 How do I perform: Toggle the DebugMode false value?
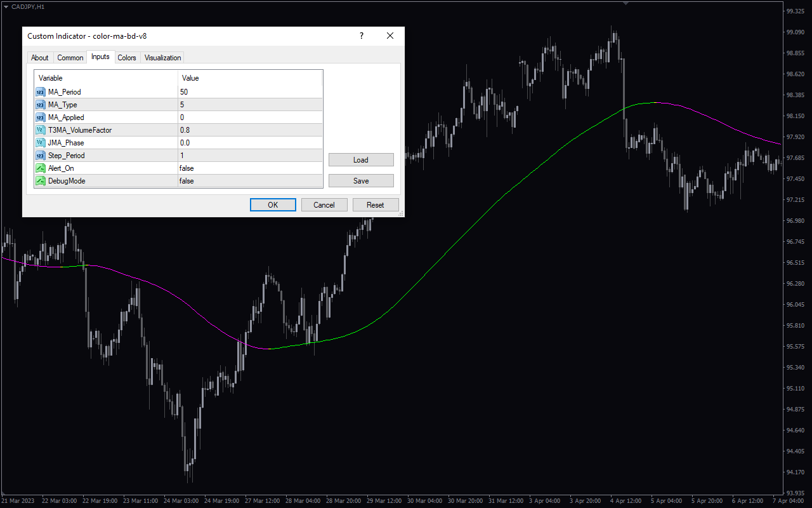coord(250,181)
